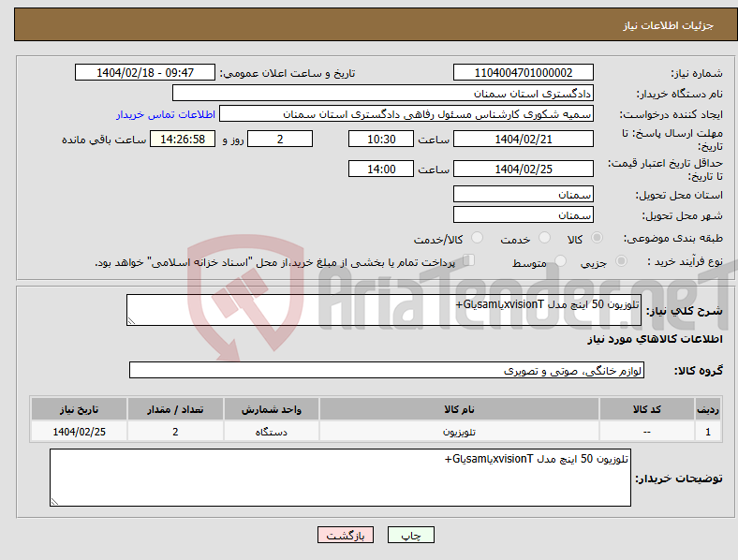Screen dimensions: 738x560
Task: Click the price validity date 1404/02/25
Action: pos(523,169)
